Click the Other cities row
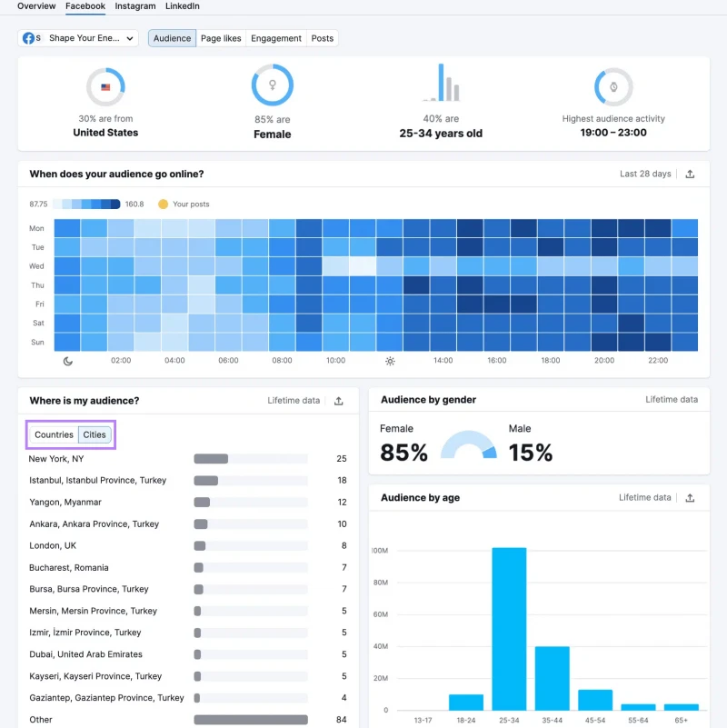 tap(187, 719)
